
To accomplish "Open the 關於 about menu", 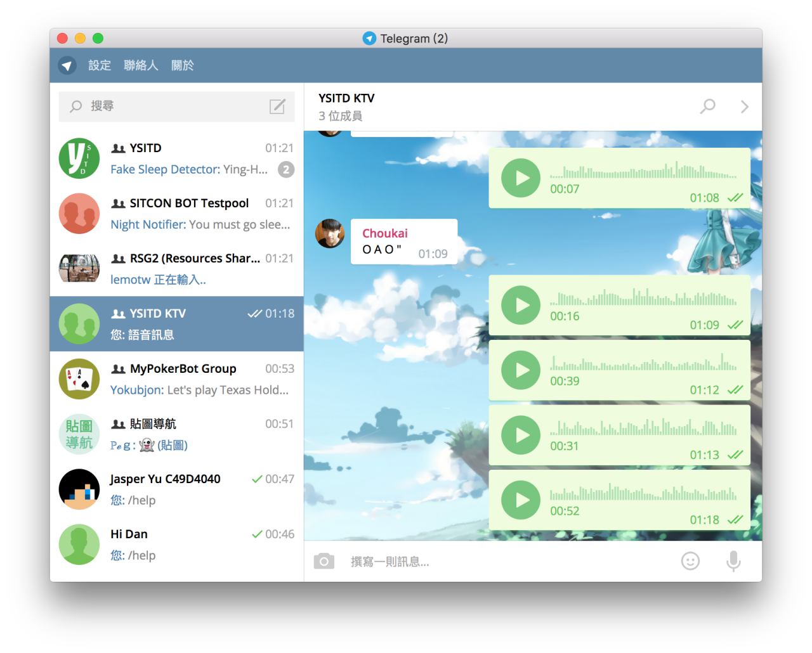I will click(x=183, y=65).
